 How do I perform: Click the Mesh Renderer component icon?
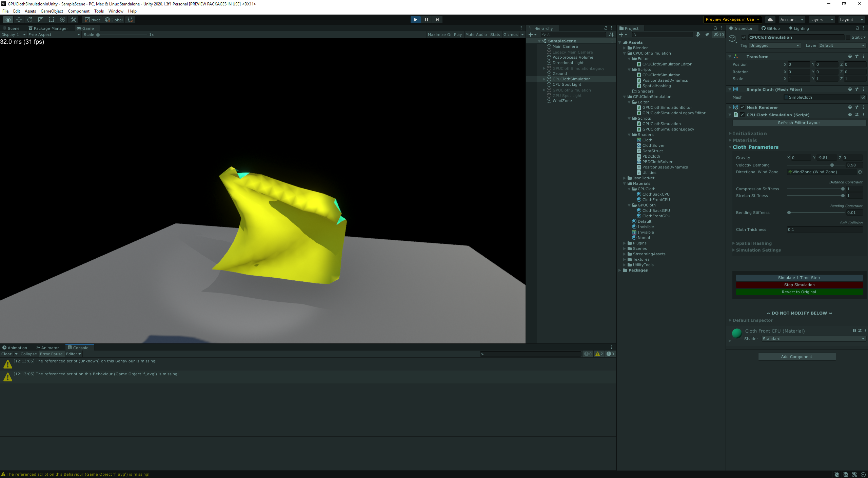click(x=736, y=106)
